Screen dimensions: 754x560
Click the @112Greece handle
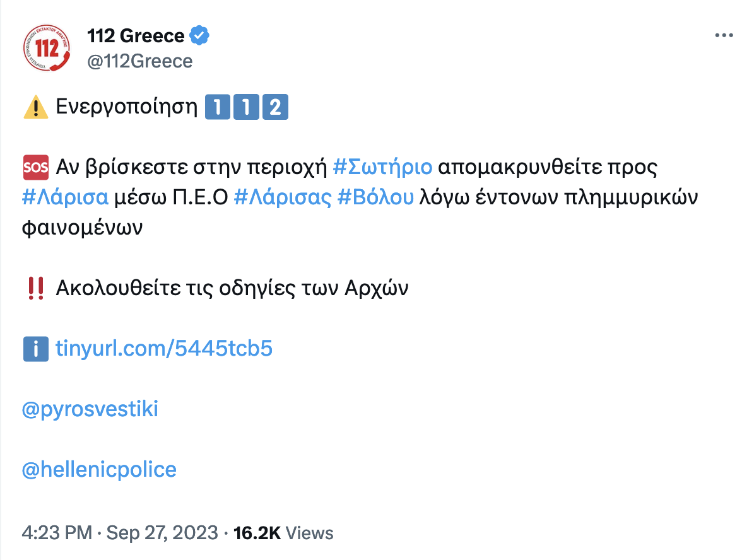point(139,61)
